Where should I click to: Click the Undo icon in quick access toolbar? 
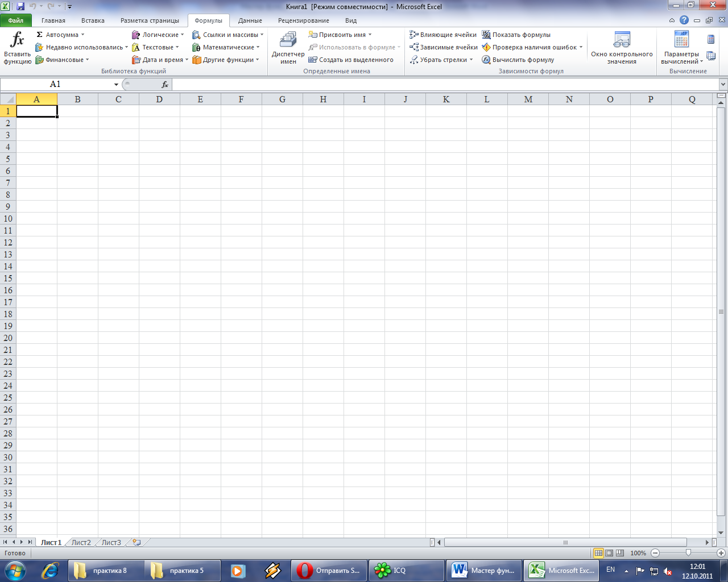click(x=32, y=7)
